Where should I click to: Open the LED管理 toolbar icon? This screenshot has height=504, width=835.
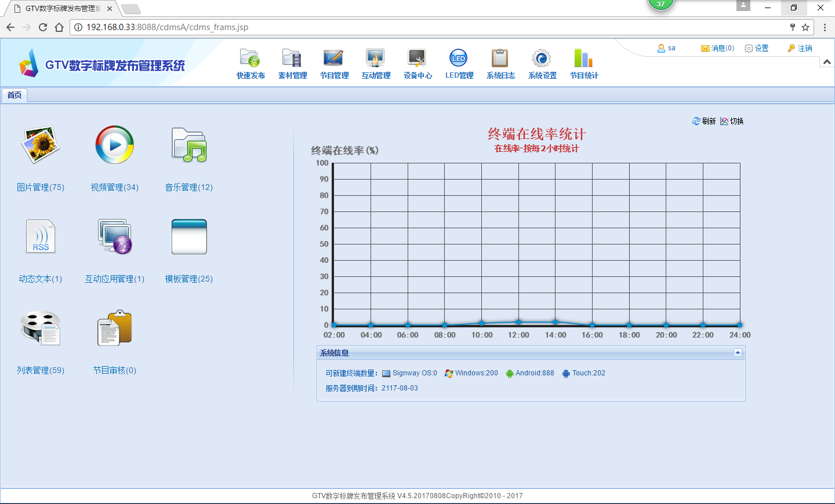pos(459,59)
